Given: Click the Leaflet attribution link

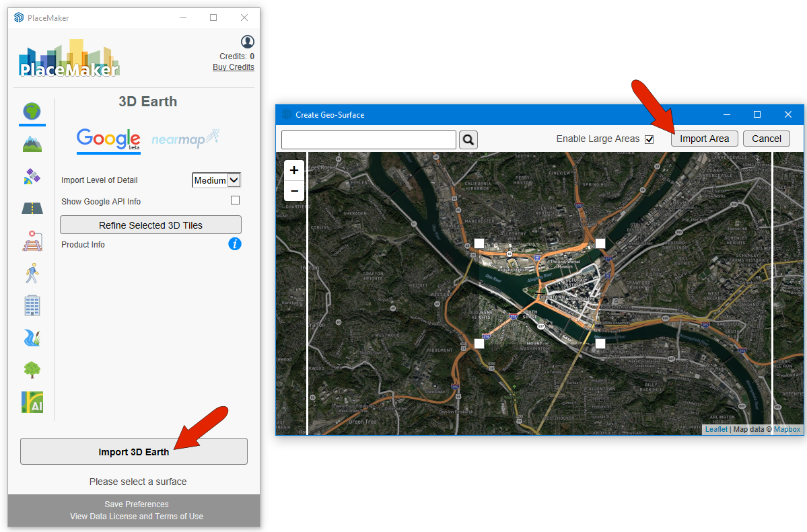Looking at the screenshot, I should pos(716,429).
